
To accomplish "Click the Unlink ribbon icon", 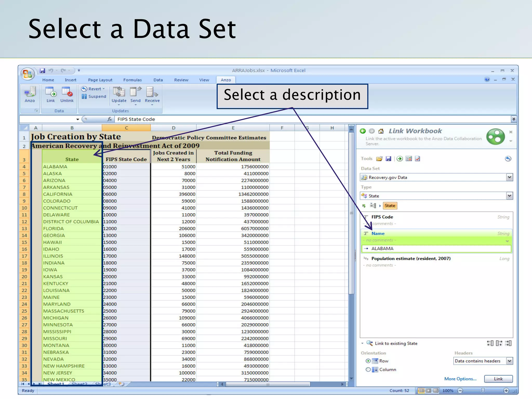I will 67,95.
